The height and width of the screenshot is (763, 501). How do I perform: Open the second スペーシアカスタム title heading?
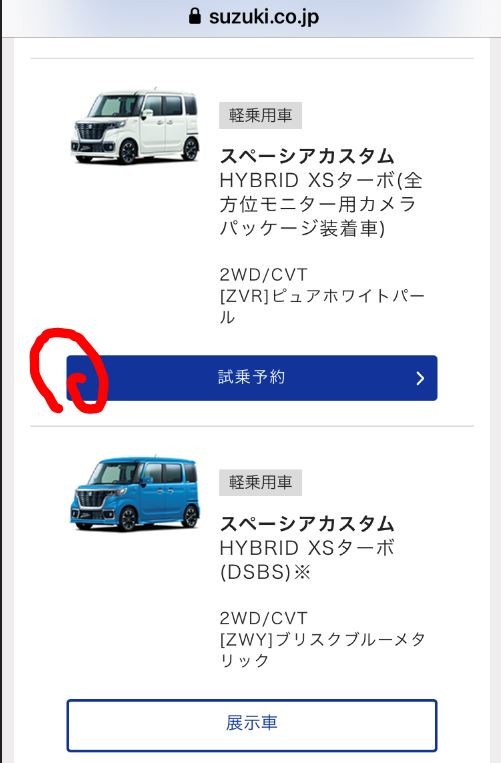(x=306, y=524)
